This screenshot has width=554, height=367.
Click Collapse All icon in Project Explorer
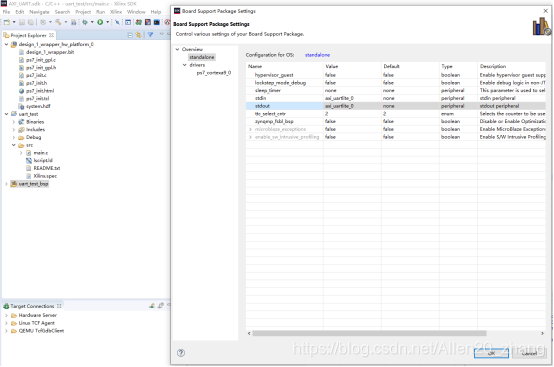(x=130, y=35)
